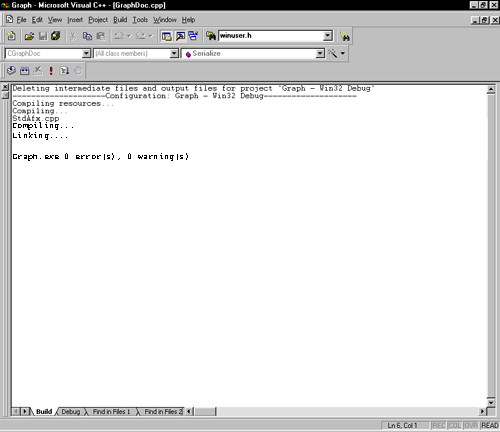Click the Stop Build icon
This screenshot has width=500, height=432.
point(38,70)
